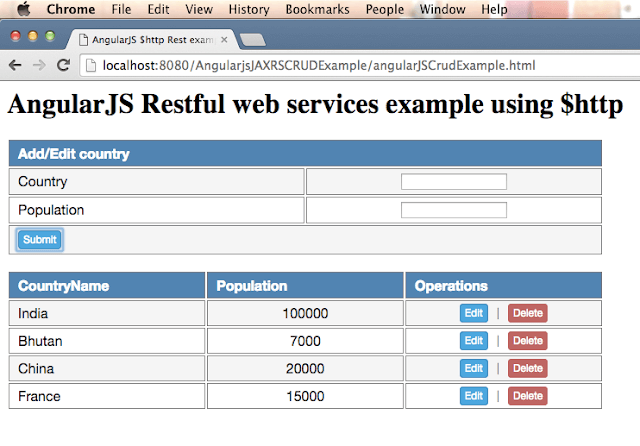This screenshot has height=446, width=640.
Task: Click the Country text input field
Action: 453,181
